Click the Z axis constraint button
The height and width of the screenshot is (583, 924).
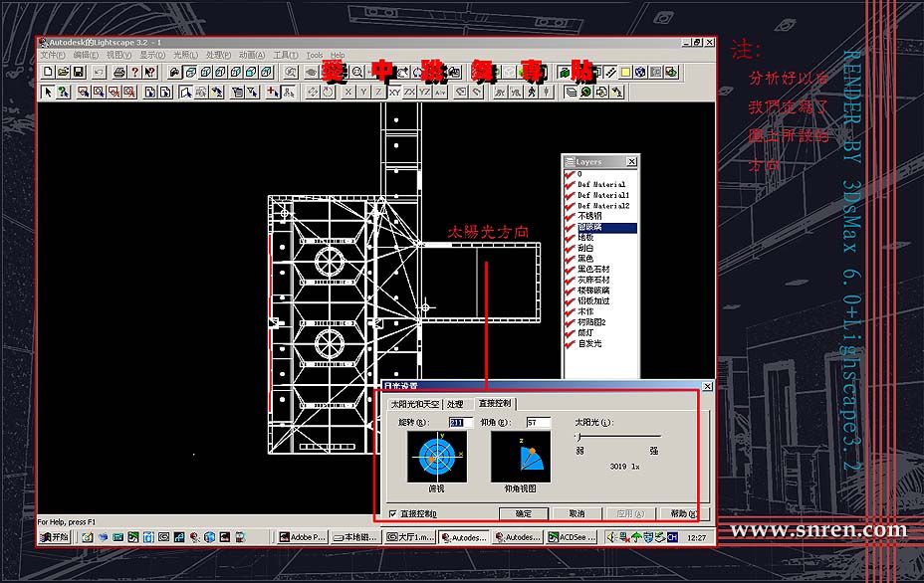point(379,92)
